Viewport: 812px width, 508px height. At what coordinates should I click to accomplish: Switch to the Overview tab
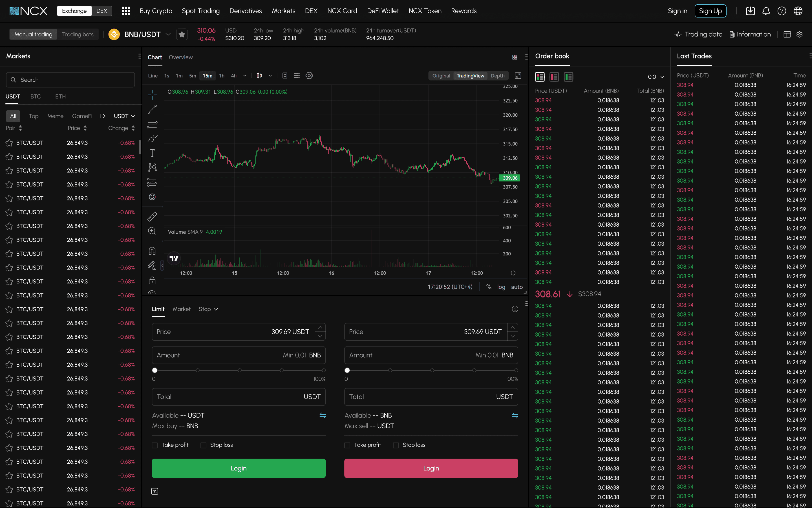pyautogui.click(x=180, y=57)
